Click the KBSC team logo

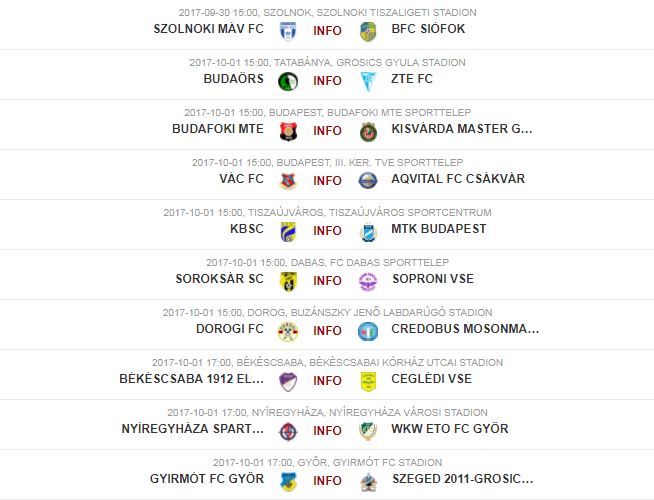click(288, 231)
